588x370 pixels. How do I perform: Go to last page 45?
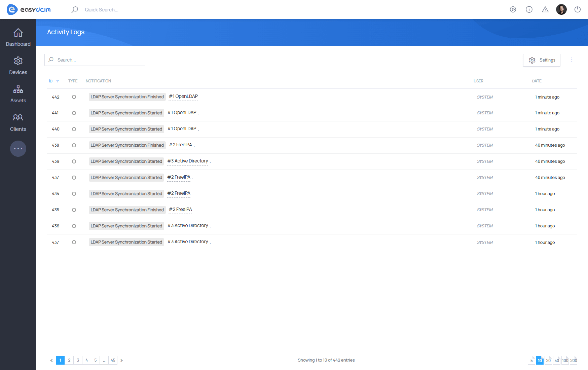[x=113, y=360]
